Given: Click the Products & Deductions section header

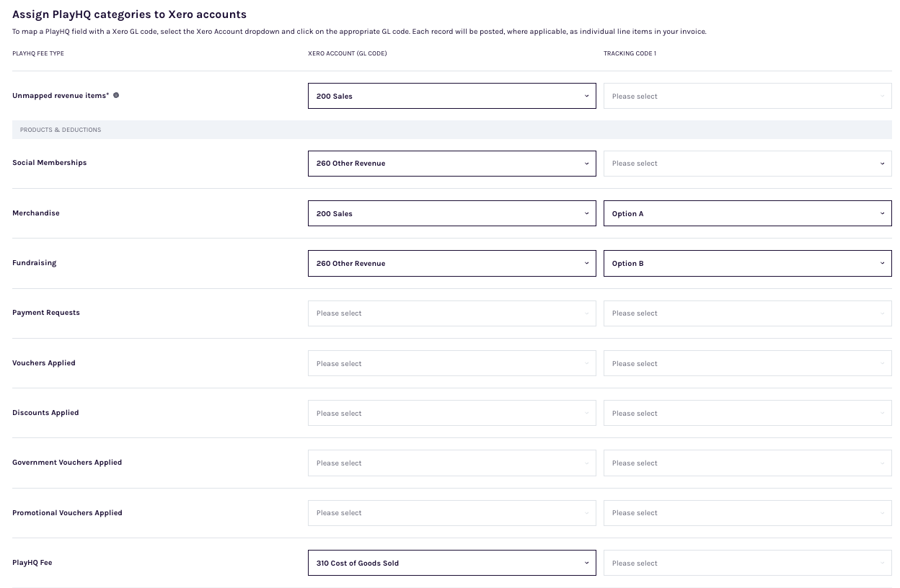Looking at the screenshot, I should [x=61, y=130].
